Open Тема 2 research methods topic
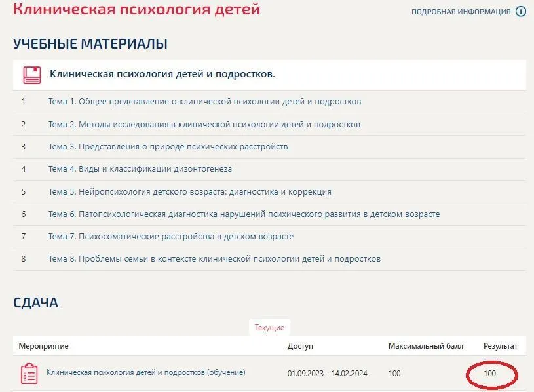534x392 pixels. 204,124
